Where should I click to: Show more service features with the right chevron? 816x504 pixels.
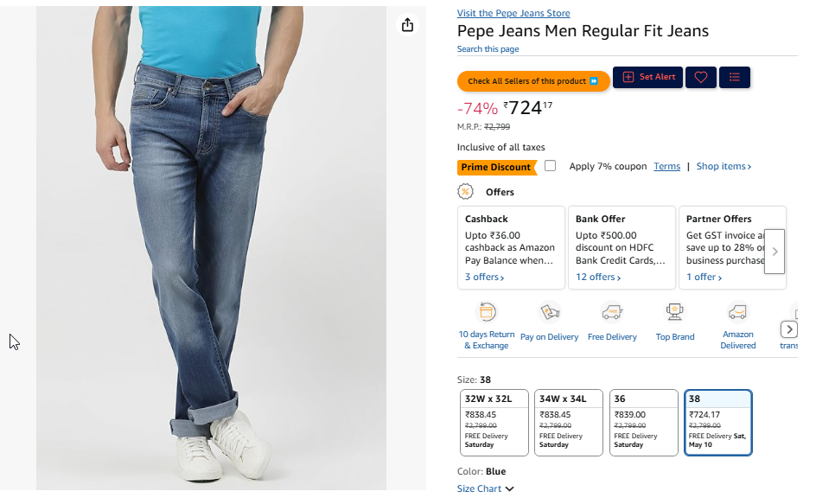(x=788, y=329)
